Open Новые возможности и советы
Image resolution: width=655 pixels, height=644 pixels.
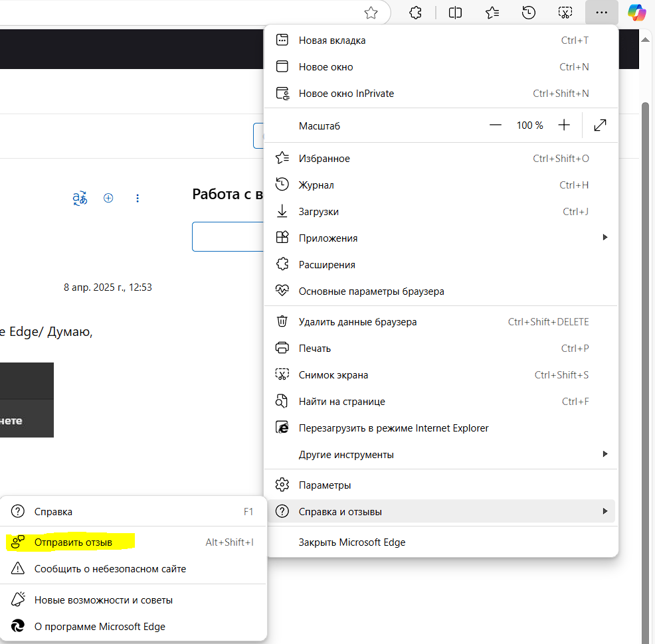tap(133, 600)
